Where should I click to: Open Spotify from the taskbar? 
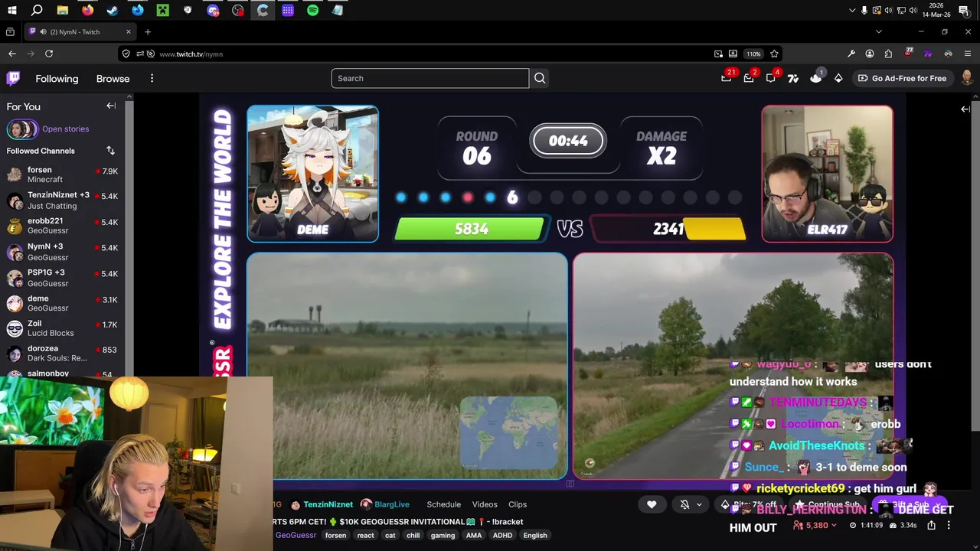(x=312, y=10)
